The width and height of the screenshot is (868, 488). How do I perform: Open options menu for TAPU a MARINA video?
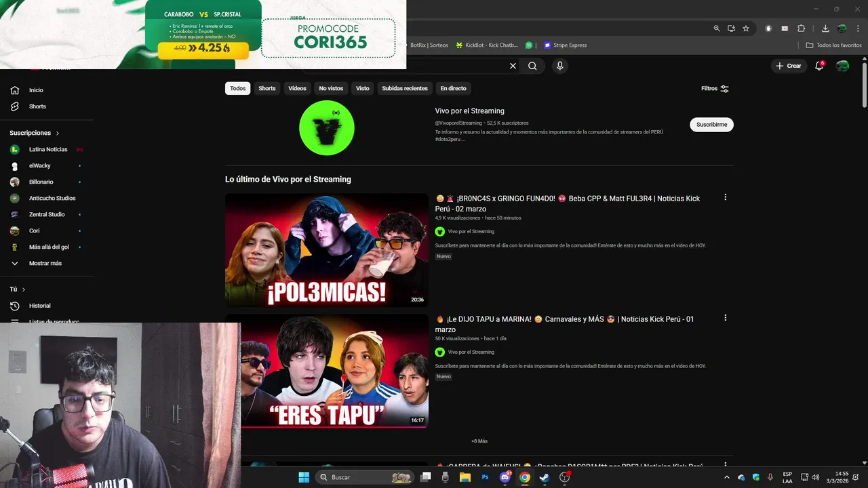pyautogui.click(x=725, y=318)
